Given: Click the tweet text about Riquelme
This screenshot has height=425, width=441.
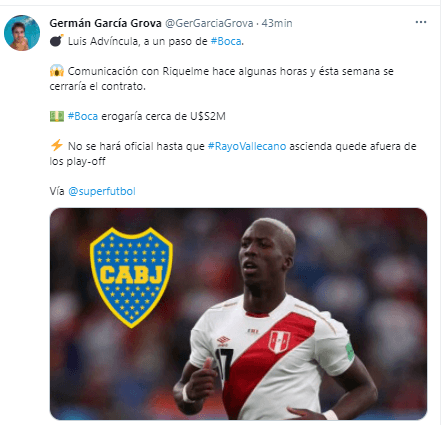Looking at the screenshot, I should click(x=222, y=79).
